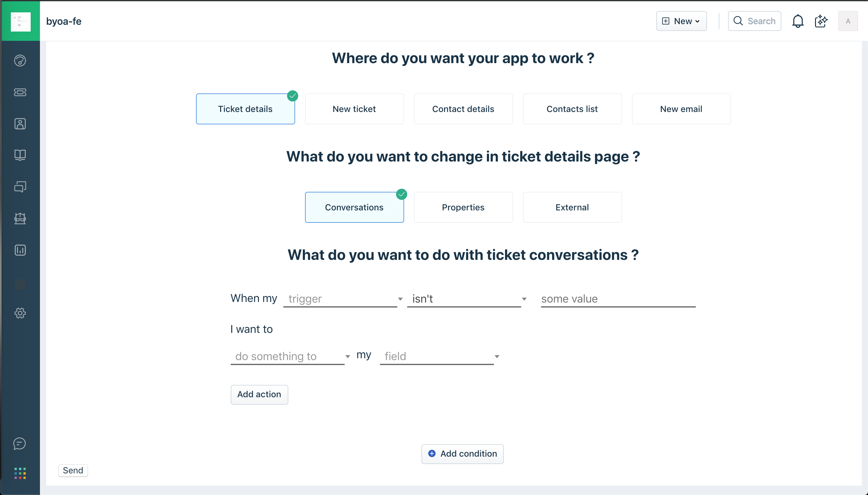868x495 pixels.
Task: Click the Add action button
Action: click(x=259, y=394)
